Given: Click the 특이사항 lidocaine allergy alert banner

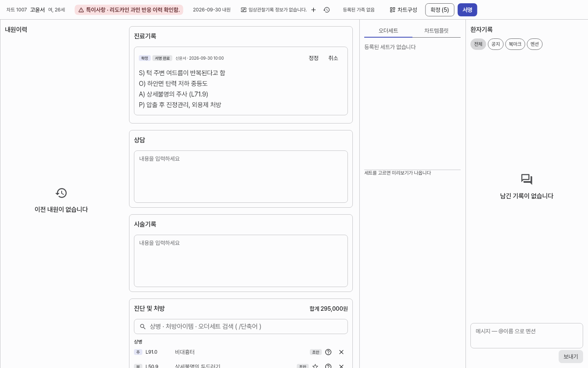Looking at the screenshot, I should [x=129, y=10].
